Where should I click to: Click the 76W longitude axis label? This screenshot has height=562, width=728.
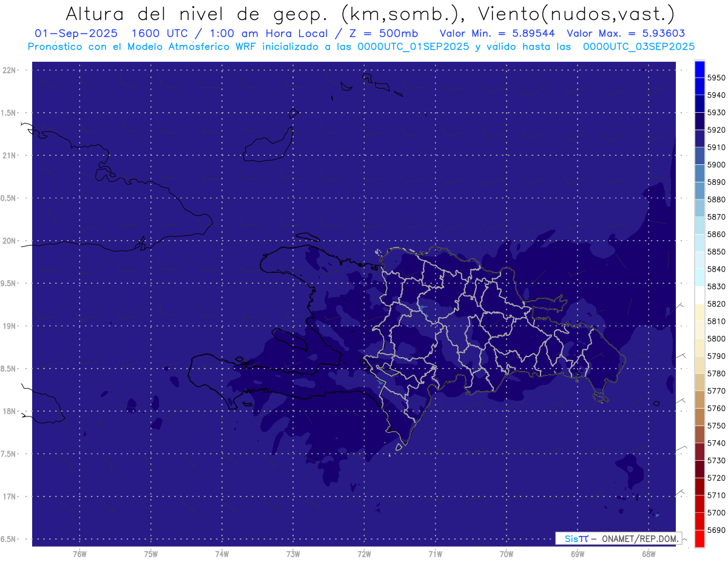coord(79,555)
